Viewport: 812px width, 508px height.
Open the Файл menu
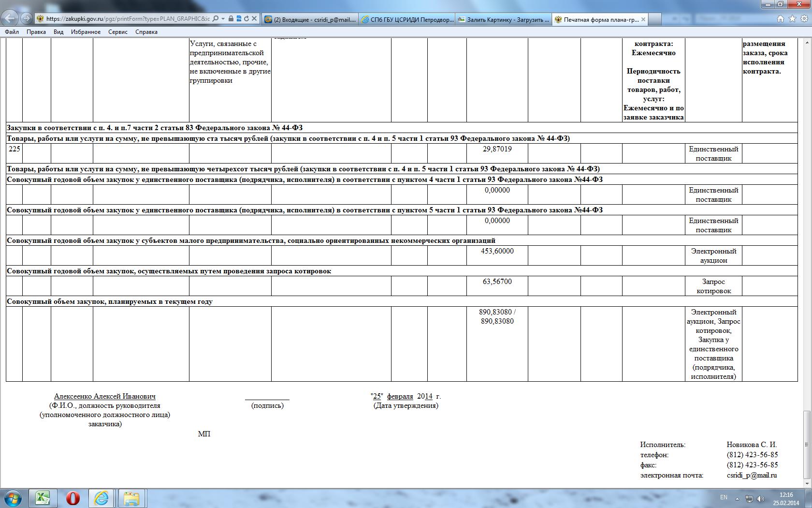tap(12, 32)
